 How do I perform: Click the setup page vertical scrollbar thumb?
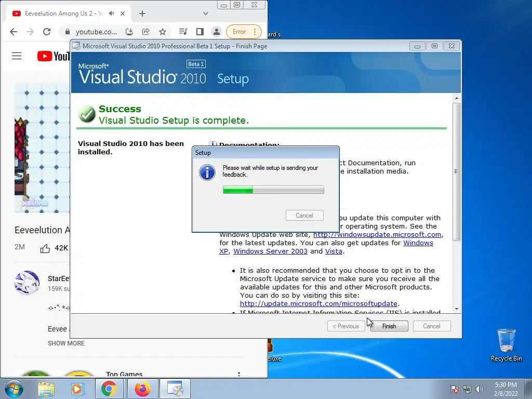(x=456, y=171)
